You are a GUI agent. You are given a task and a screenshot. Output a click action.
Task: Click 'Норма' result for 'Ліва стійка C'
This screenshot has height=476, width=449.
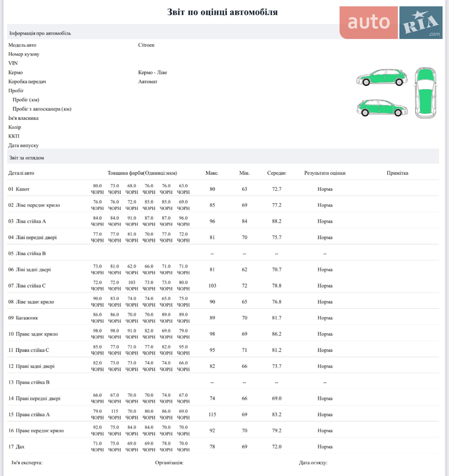click(325, 286)
